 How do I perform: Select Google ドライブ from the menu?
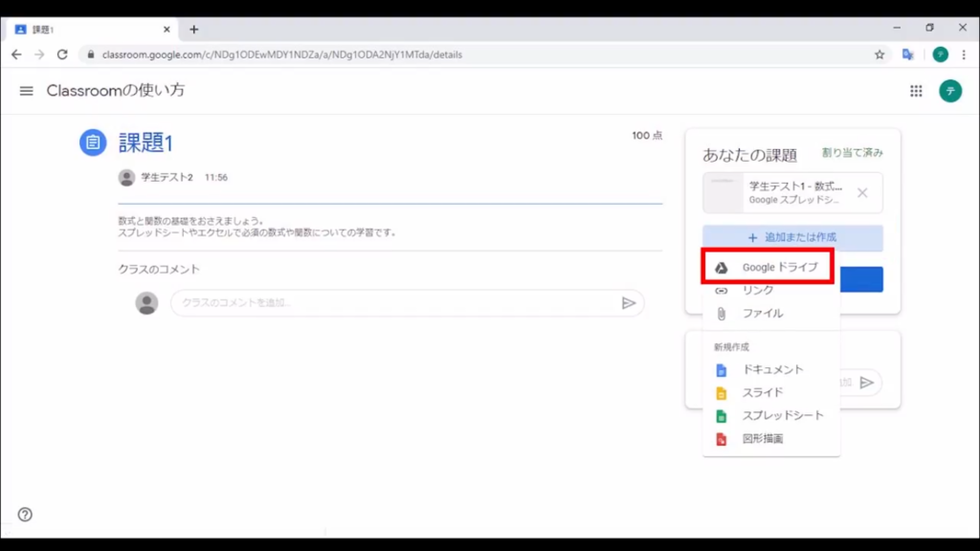[x=768, y=268]
